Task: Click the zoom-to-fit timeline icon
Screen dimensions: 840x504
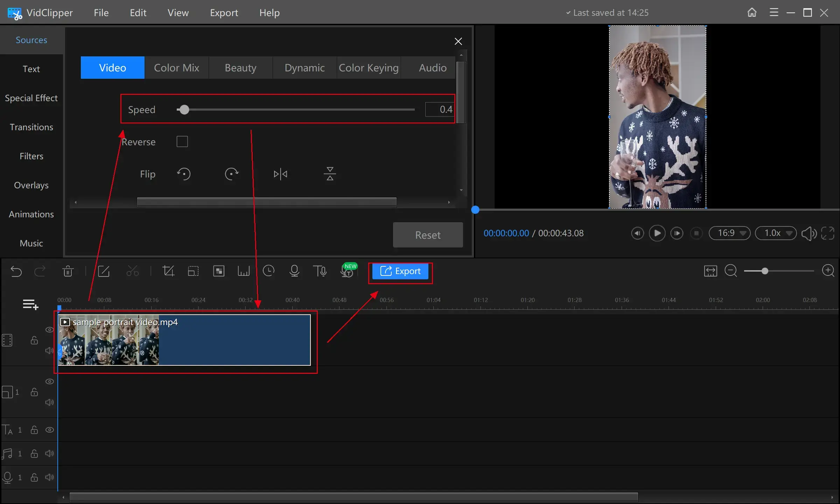Action: click(x=710, y=271)
